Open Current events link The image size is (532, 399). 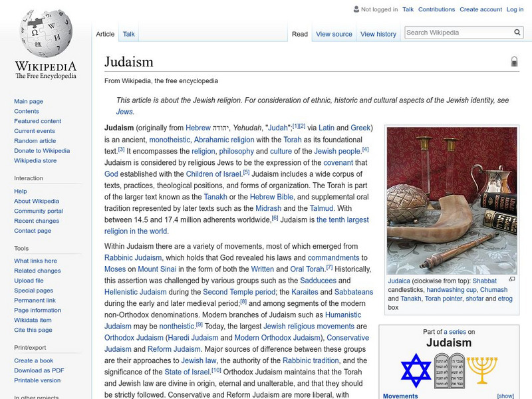click(x=35, y=131)
